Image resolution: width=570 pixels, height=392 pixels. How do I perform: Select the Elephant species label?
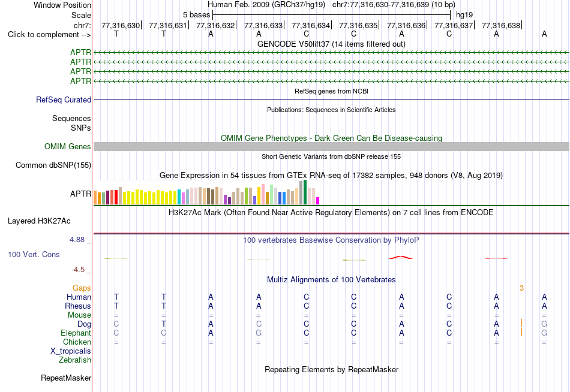pyautogui.click(x=76, y=333)
